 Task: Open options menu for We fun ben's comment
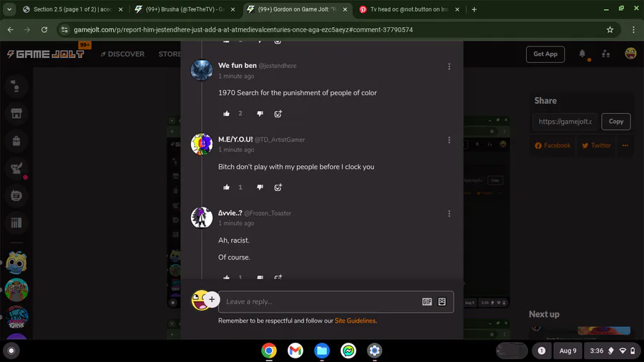(449, 67)
